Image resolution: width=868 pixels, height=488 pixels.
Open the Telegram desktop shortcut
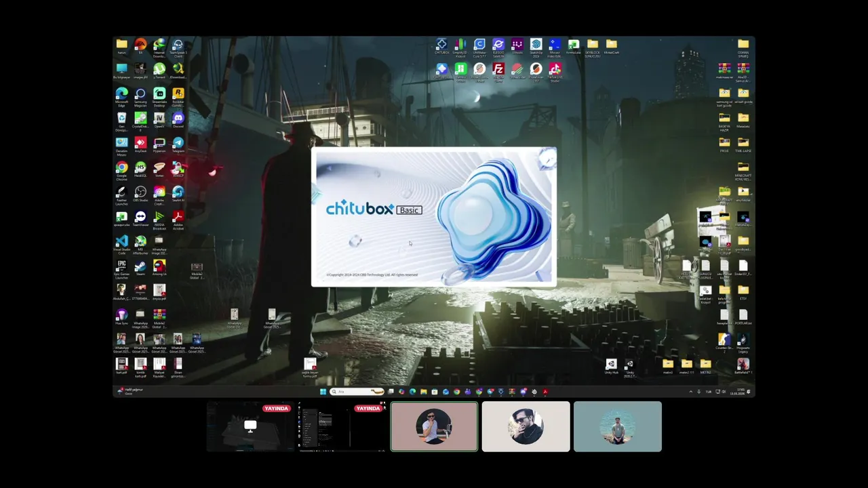click(x=178, y=145)
